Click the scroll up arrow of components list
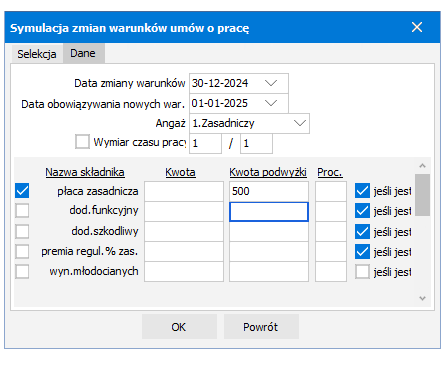The height and width of the screenshot is (366, 446). (422, 166)
